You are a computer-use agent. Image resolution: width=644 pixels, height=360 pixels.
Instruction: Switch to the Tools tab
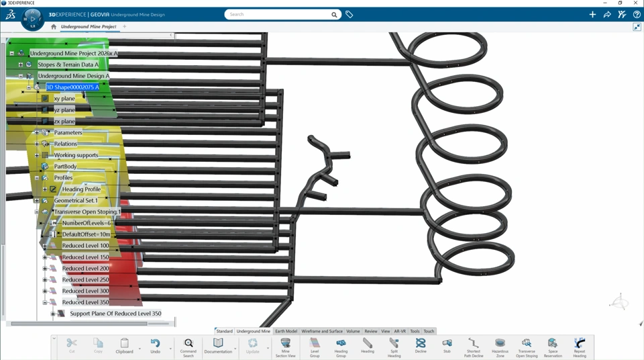415,331
